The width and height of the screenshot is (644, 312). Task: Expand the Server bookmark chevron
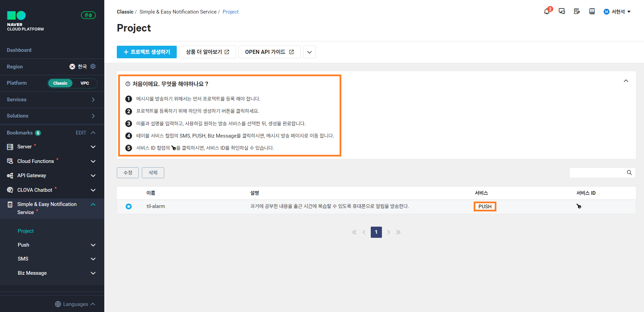tap(93, 147)
